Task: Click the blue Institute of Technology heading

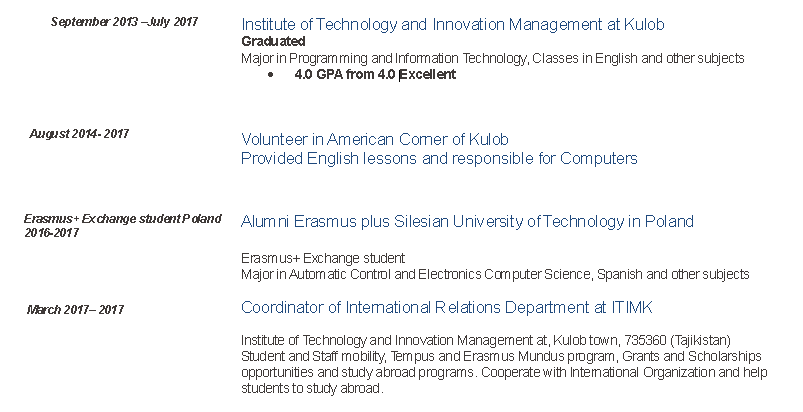Action: pos(453,24)
